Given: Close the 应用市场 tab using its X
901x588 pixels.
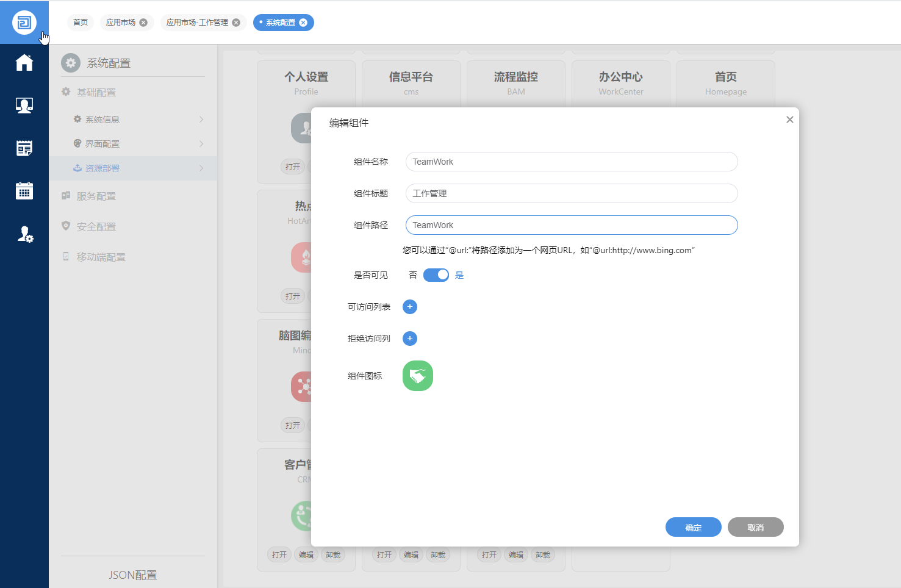Looking at the screenshot, I should pyautogui.click(x=143, y=23).
